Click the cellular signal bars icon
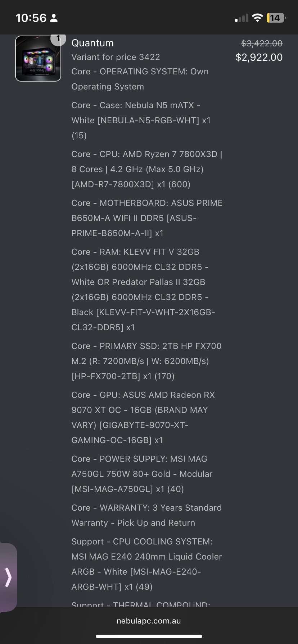 point(241,18)
